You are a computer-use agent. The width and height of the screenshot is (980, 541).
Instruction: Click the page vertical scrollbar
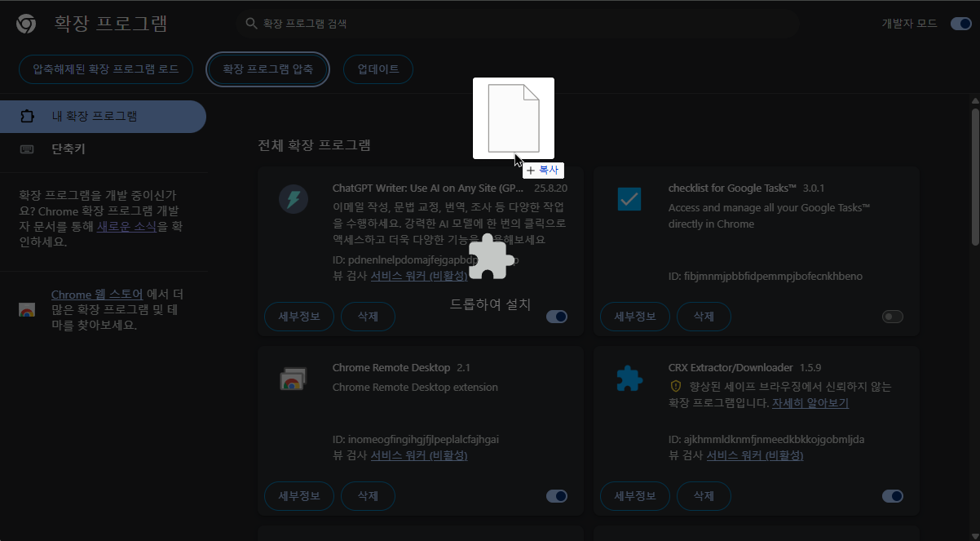[x=975, y=175]
